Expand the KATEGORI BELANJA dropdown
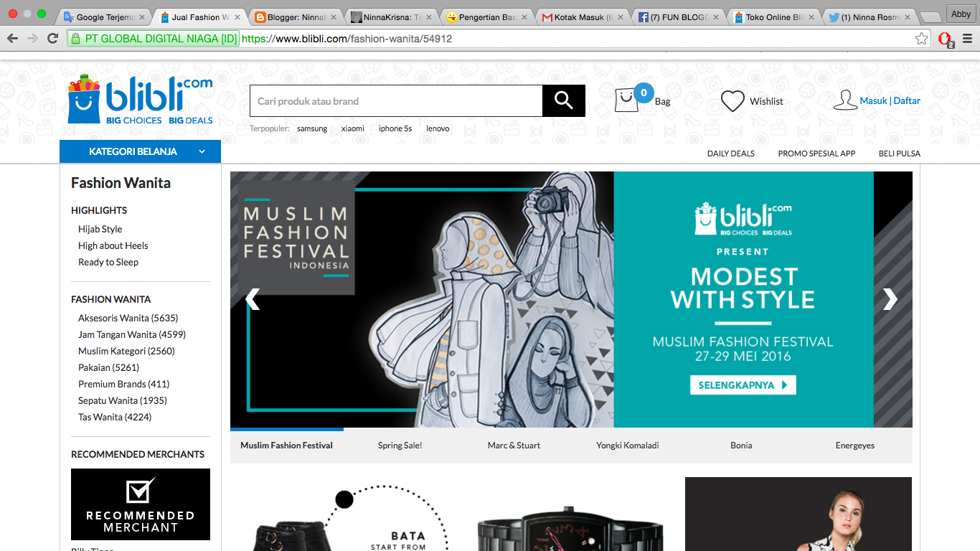Image resolution: width=980 pixels, height=551 pixels. coord(140,151)
